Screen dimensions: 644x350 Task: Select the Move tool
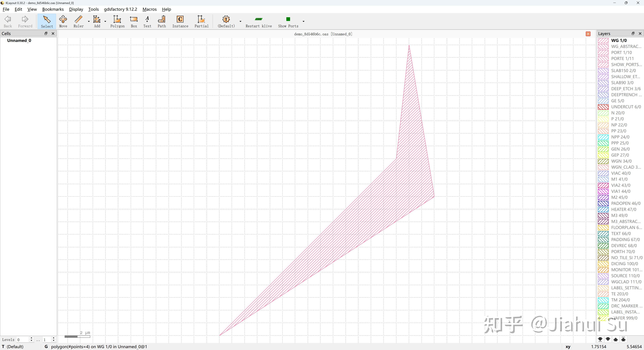(x=63, y=21)
